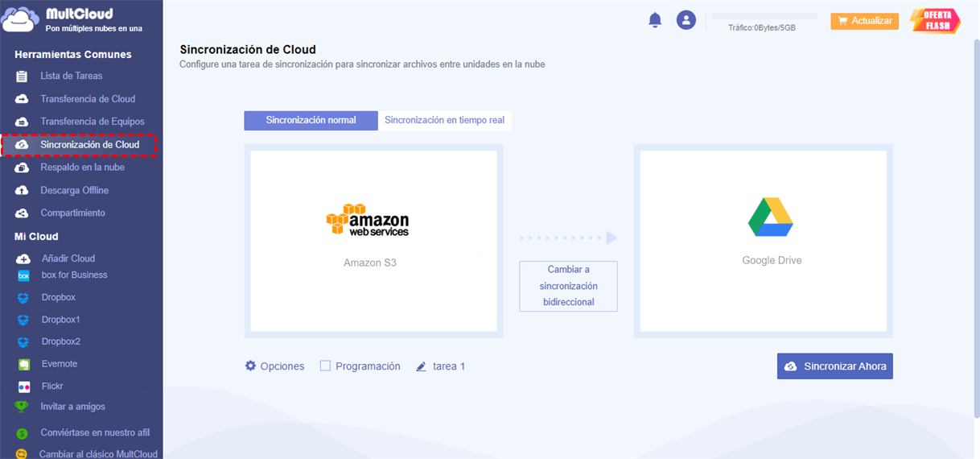This screenshot has width=980, height=459.
Task: Click the Amazon Web Services logo
Action: [368, 220]
